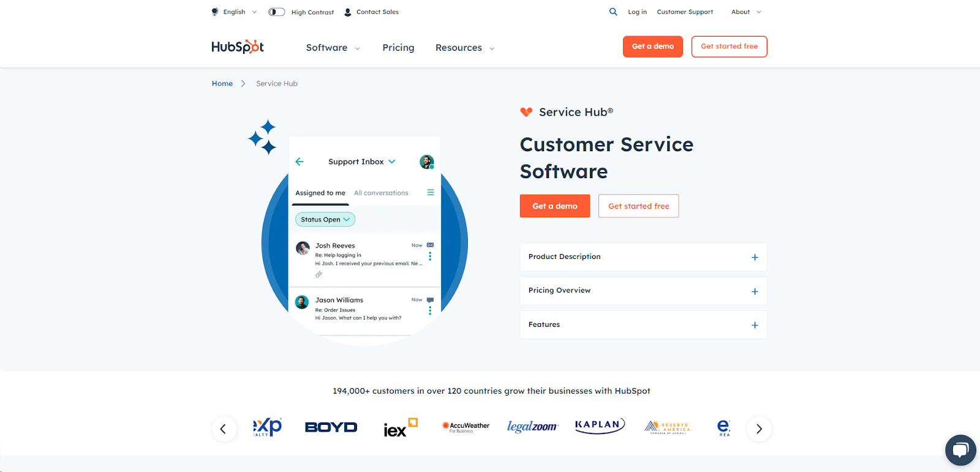Click the HubSpot logo
This screenshot has width=980, height=472.
point(238,47)
